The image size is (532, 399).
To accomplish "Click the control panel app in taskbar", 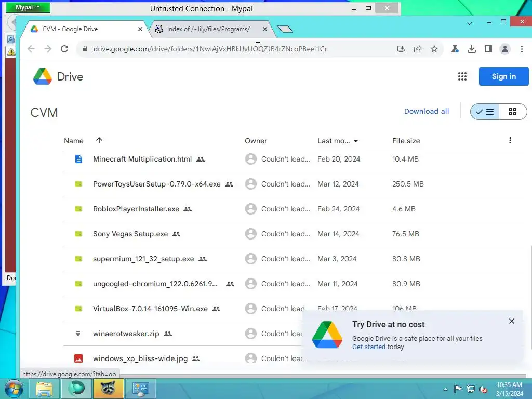I will click(x=140, y=389).
